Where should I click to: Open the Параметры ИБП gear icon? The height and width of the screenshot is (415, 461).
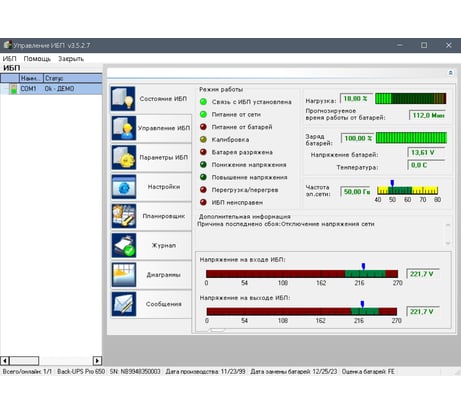pos(124,157)
